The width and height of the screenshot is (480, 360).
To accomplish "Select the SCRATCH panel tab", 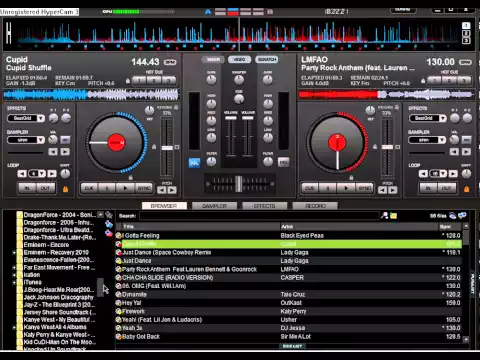I will point(267,60).
